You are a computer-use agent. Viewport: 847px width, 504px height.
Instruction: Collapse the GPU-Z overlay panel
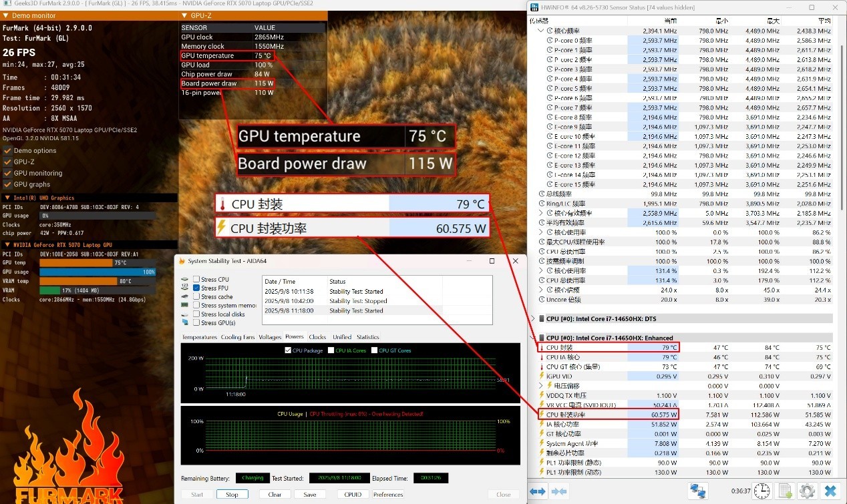(185, 15)
